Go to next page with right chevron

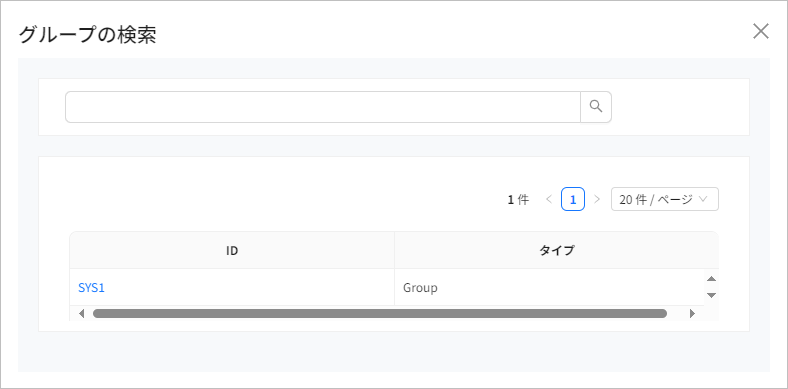tap(597, 200)
